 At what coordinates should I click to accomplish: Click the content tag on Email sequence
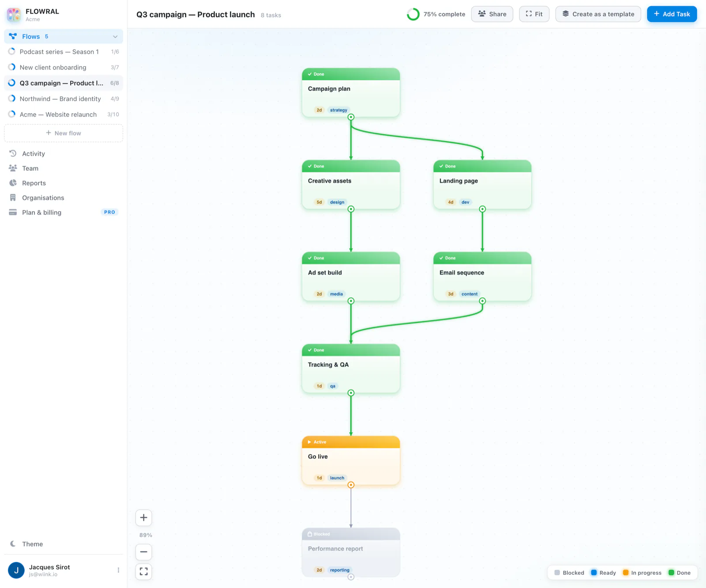point(469,294)
